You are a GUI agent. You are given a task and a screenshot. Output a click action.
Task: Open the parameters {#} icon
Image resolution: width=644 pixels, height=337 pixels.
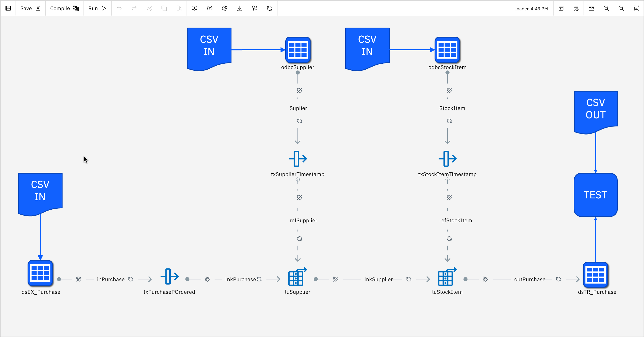point(209,8)
